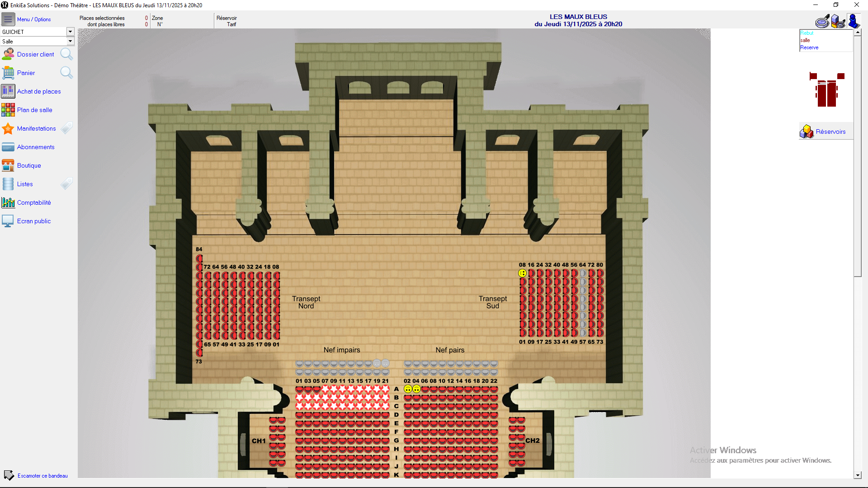The width and height of the screenshot is (868, 488).
Task: Open Achat de places
Action: (x=39, y=91)
